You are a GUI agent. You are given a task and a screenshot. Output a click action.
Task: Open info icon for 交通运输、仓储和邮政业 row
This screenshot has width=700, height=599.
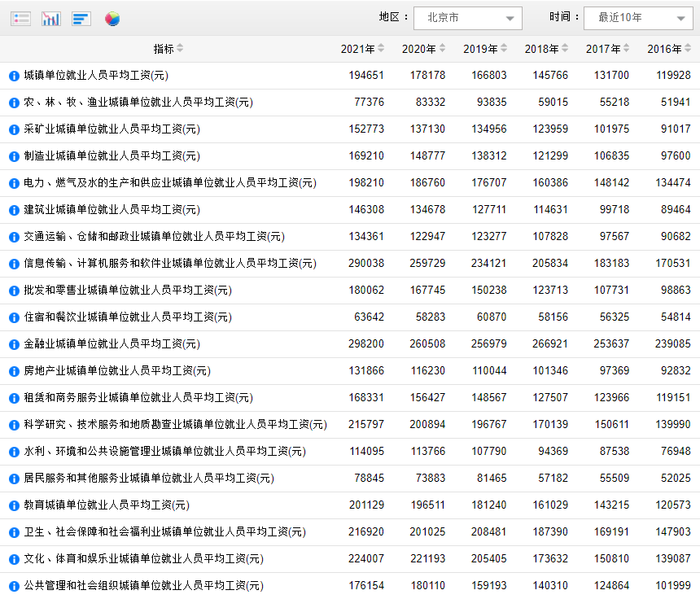(x=15, y=237)
